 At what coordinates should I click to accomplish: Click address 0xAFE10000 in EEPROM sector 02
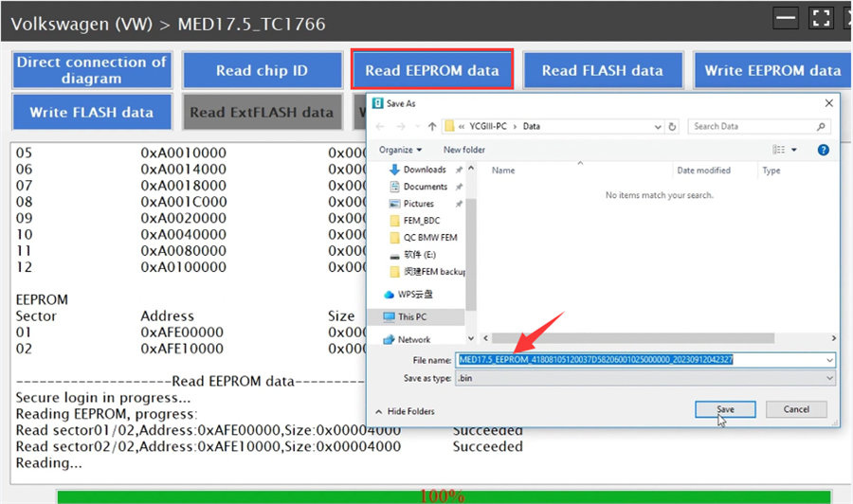pos(182,349)
